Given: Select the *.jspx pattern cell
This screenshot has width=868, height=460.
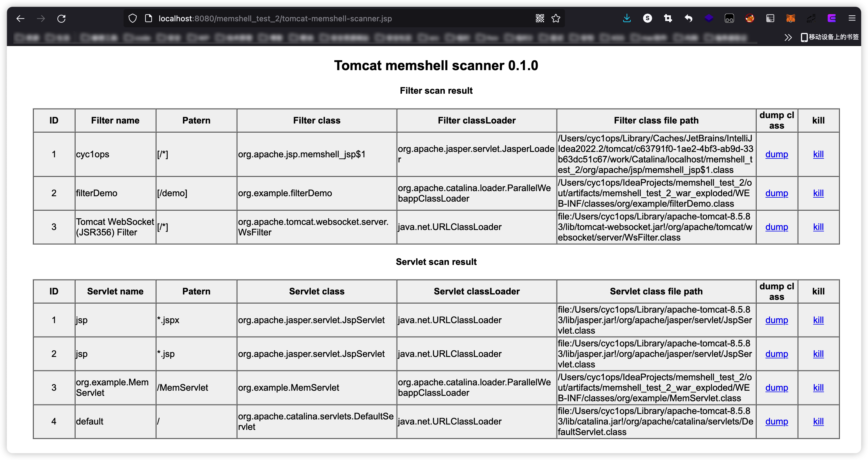Looking at the screenshot, I should tap(196, 320).
